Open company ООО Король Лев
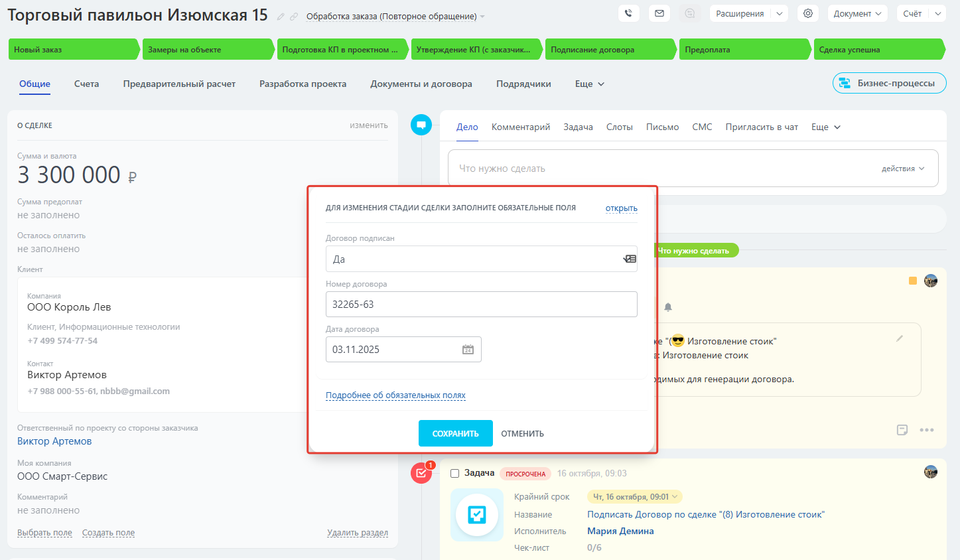The width and height of the screenshot is (960, 560). [x=69, y=307]
